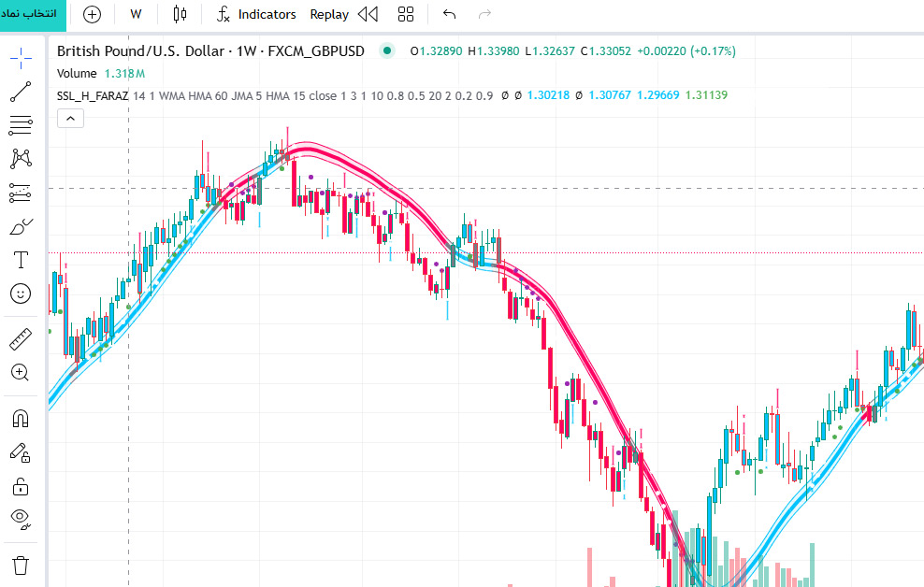The width and height of the screenshot is (924, 587).
Task: Click the indicator value 1.30767
Action: point(610,95)
